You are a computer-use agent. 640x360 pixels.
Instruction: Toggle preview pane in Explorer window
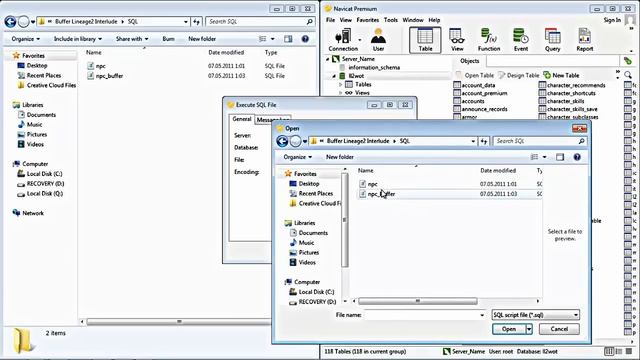288,39
